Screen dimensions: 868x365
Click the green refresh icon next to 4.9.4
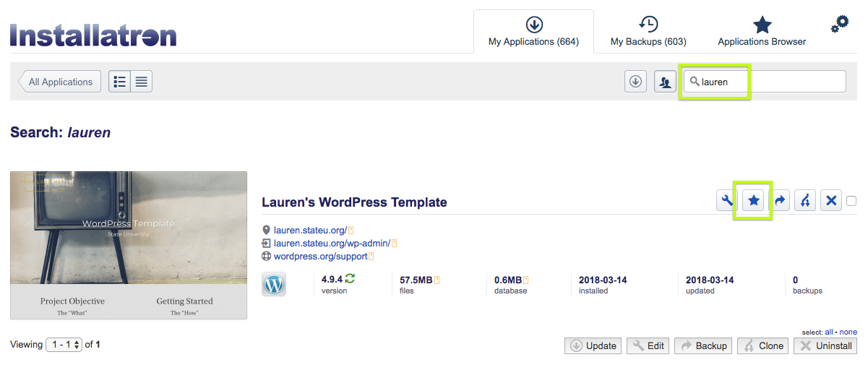(351, 279)
